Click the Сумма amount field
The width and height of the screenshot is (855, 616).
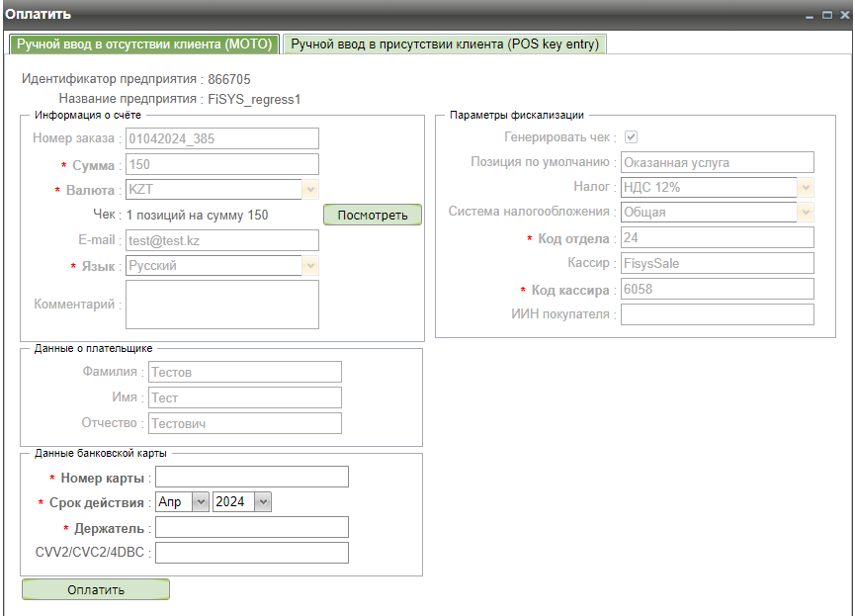click(221, 164)
